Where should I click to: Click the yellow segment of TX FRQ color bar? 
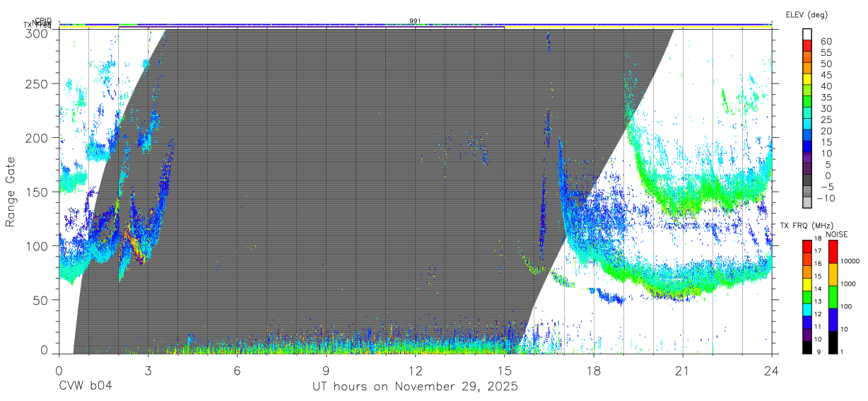[807, 284]
